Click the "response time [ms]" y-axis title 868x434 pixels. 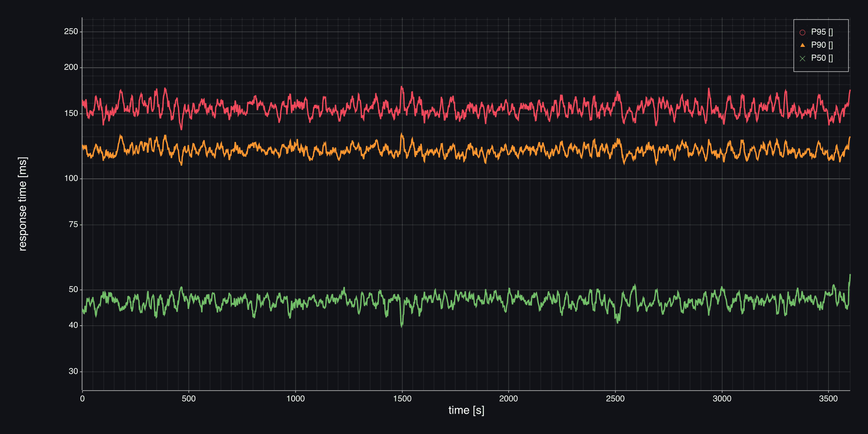pyautogui.click(x=23, y=204)
